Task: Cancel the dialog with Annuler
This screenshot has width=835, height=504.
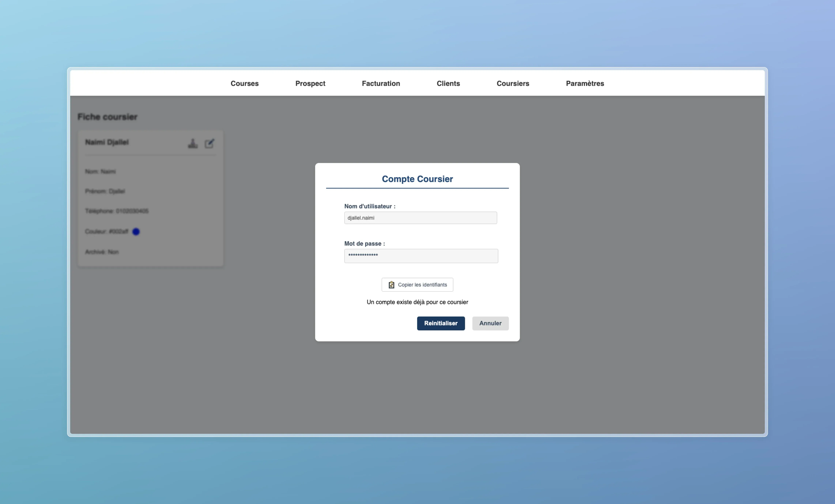Action: click(490, 323)
